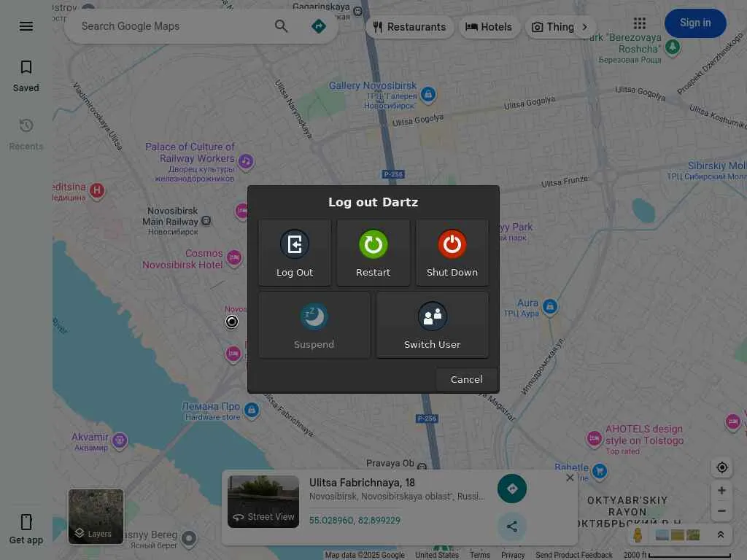Screen dimensions: 747x560
Task: Click the Sign in button
Action: click(695, 23)
